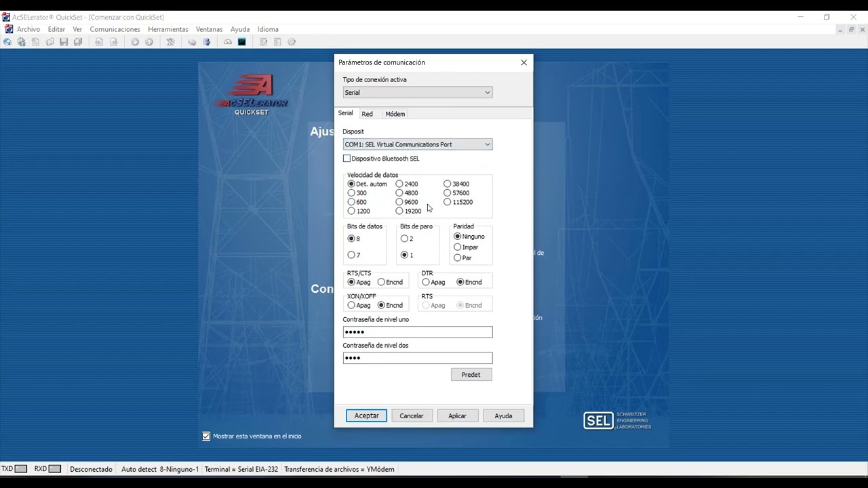Click the blue checkmark document toolbar icon
Screen dimensions: 868x488
207,42
